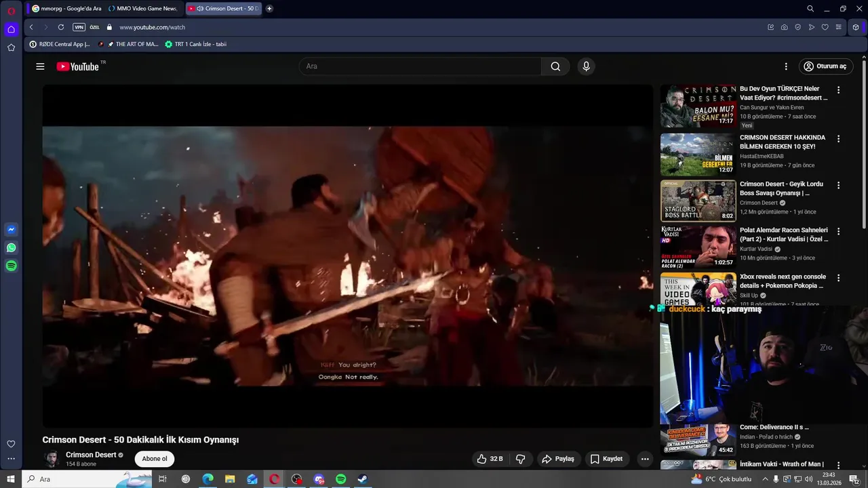Reload the page

coord(60,27)
